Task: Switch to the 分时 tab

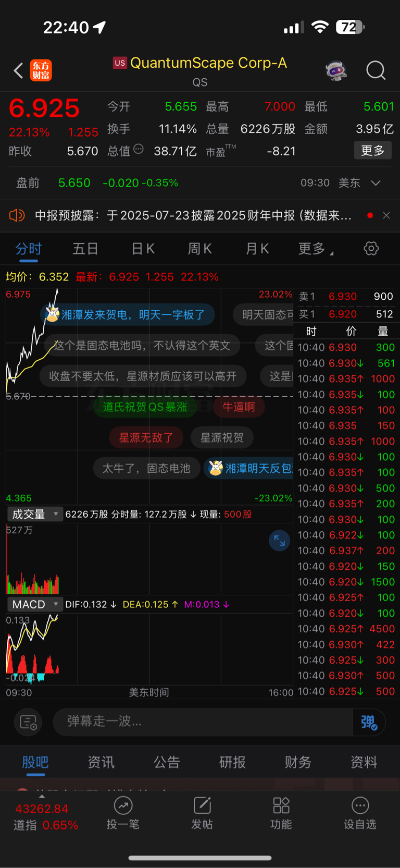Action: point(29,249)
